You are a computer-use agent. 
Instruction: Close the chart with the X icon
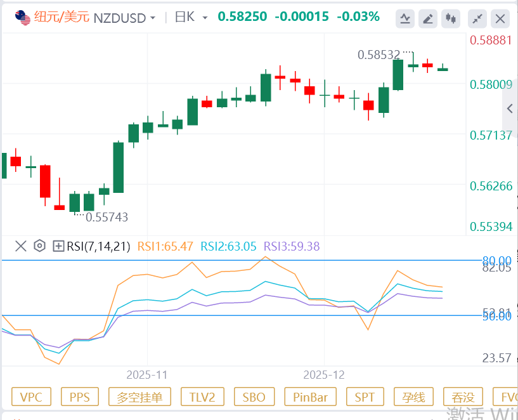pos(500,19)
